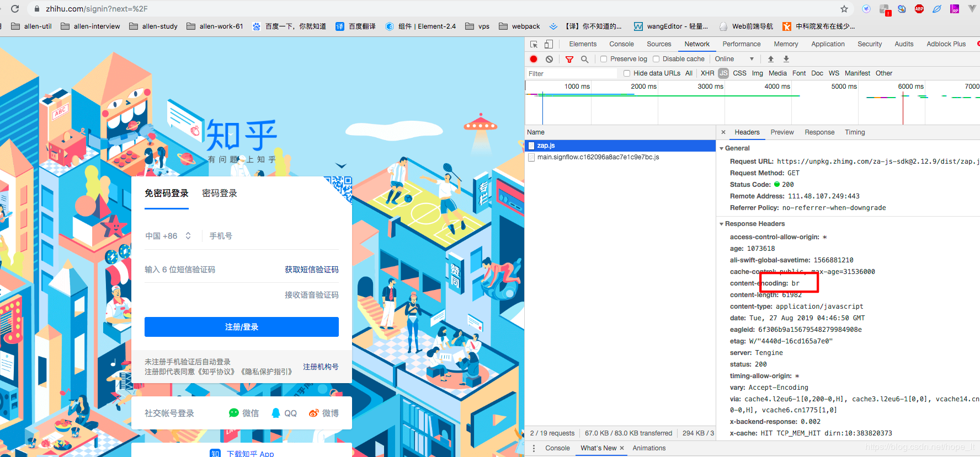Open the Adblock Plus ABP extension icon
Viewport: 980px width, 457px height.
(919, 9)
